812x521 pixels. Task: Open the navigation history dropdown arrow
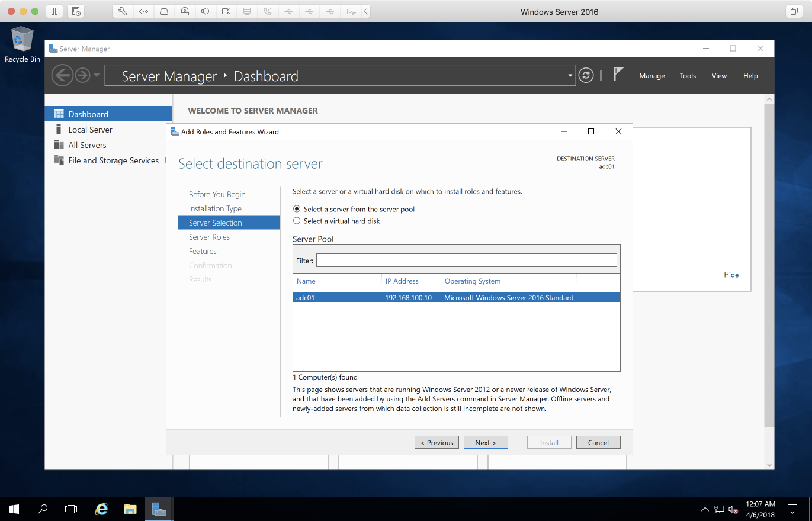click(x=97, y=76)
